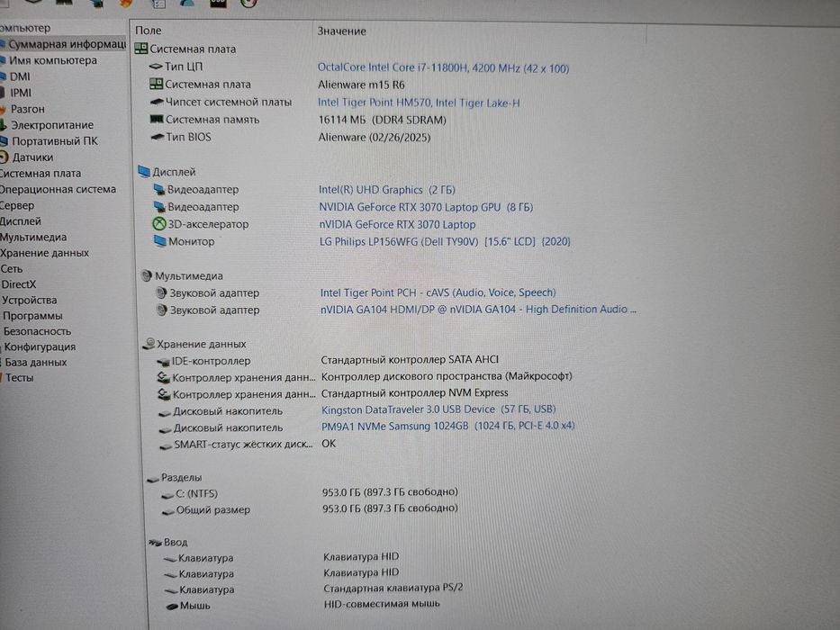Click the 16114 МБ (DDR4 SDRAM) value
The width and height of the screenshot is (840, 630).
pyautogui.click(x=382, y=120)
